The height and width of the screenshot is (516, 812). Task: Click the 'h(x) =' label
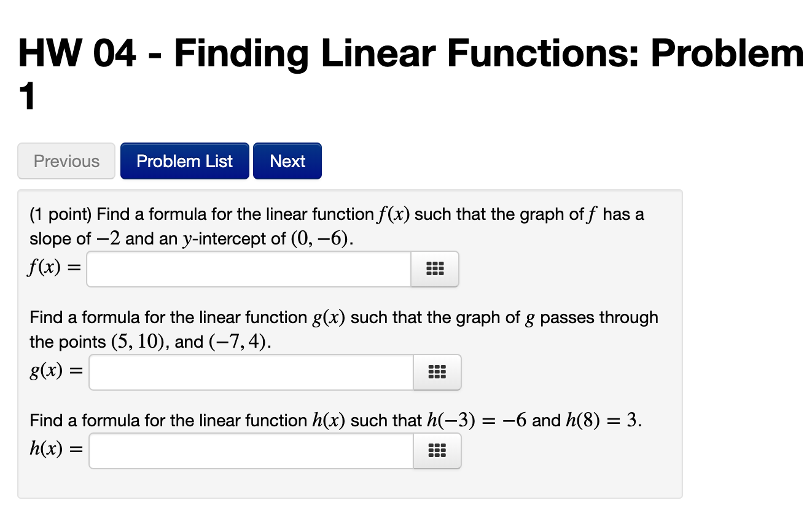click(x=56, y=450)
